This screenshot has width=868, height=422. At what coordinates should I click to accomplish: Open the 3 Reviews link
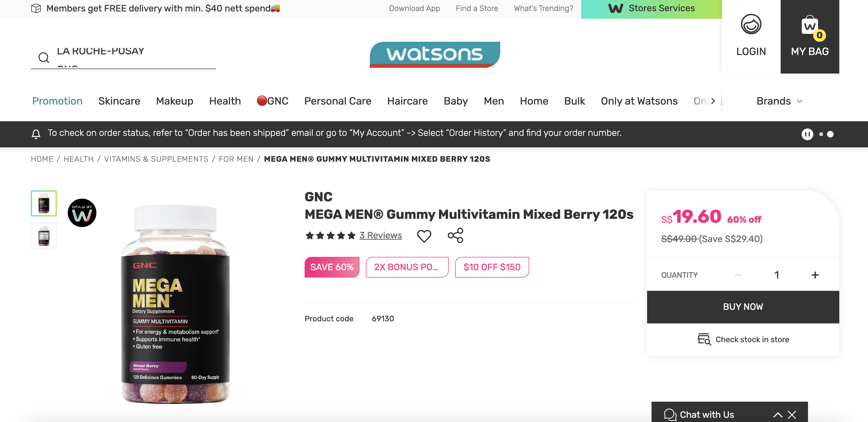click(x=381, y=235)
